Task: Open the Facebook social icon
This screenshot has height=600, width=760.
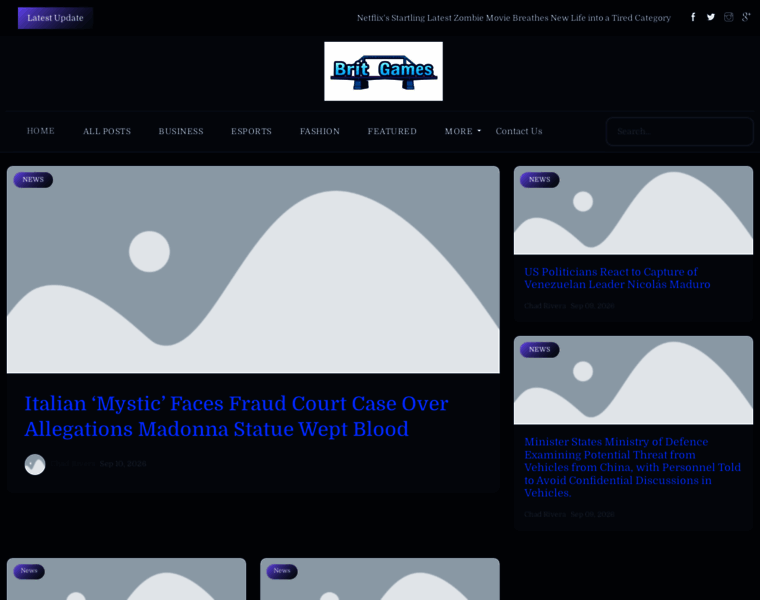Action: pos(693,17)
